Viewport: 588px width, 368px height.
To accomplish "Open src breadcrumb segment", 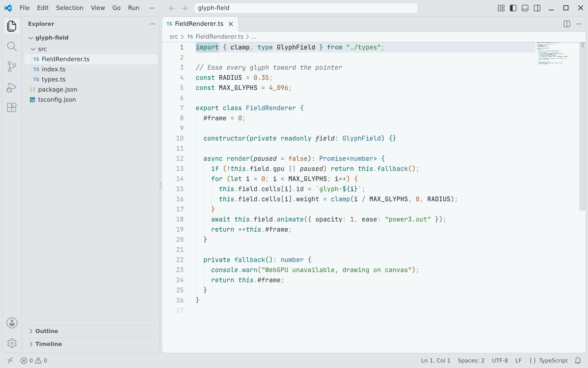I will pyautogui.click(x=174, y=37).
